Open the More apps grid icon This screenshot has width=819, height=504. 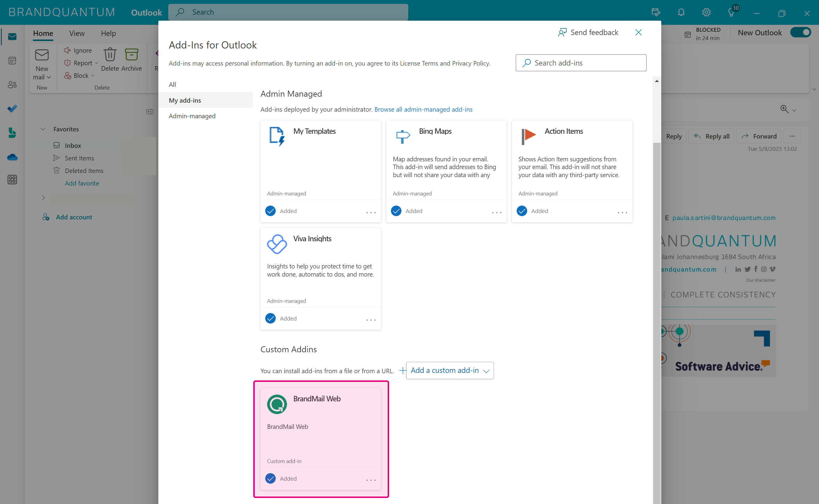[12, 180]
